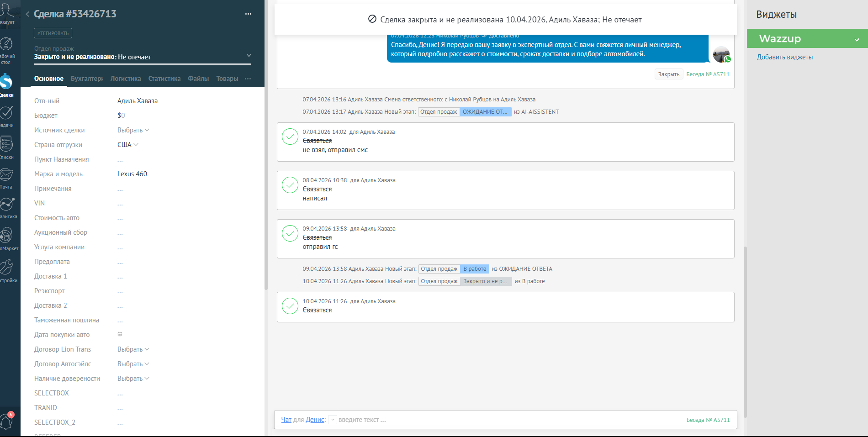868x437 pixels.
Task: Click the WhatsApp sender avatar in chat
Action: [x=721, y=54]
